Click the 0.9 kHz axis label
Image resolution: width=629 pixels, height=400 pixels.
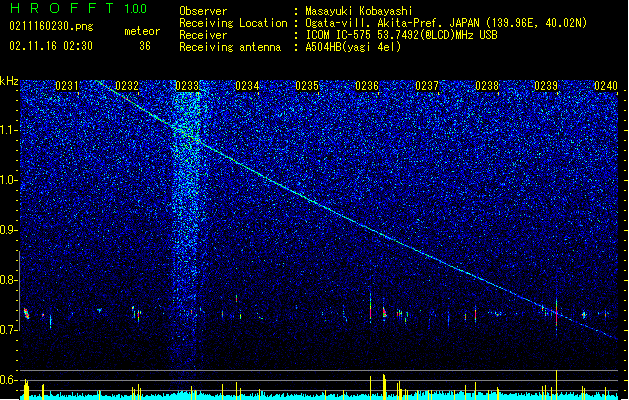9,230
